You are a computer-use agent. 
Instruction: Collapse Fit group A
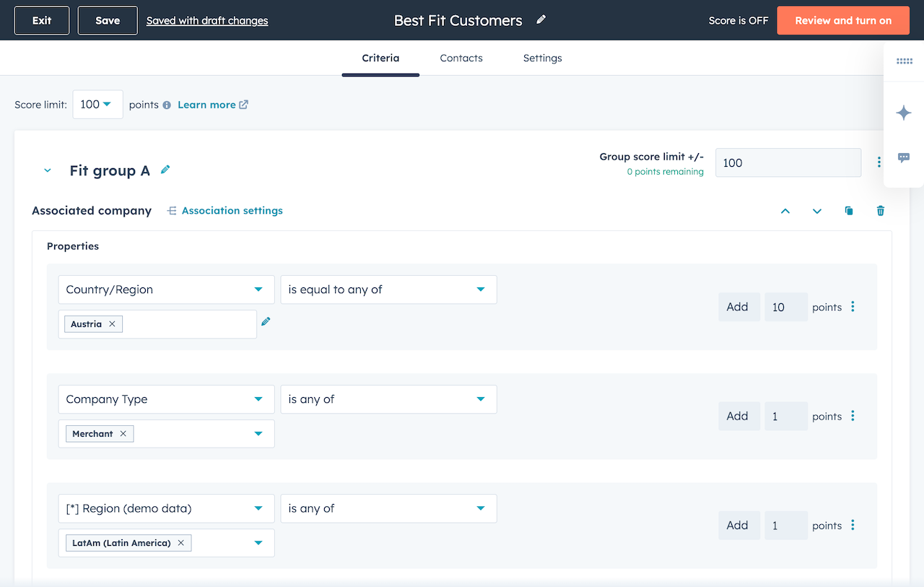(x=47, y=170)
